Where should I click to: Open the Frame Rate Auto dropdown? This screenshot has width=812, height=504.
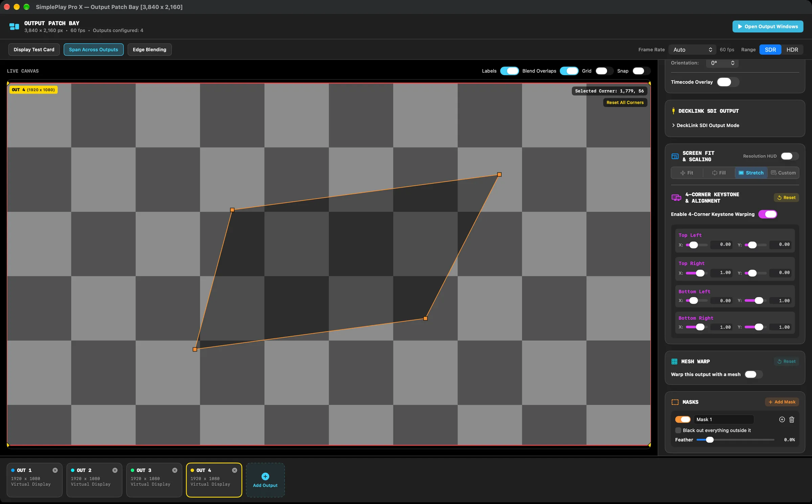tap(693, 50)
